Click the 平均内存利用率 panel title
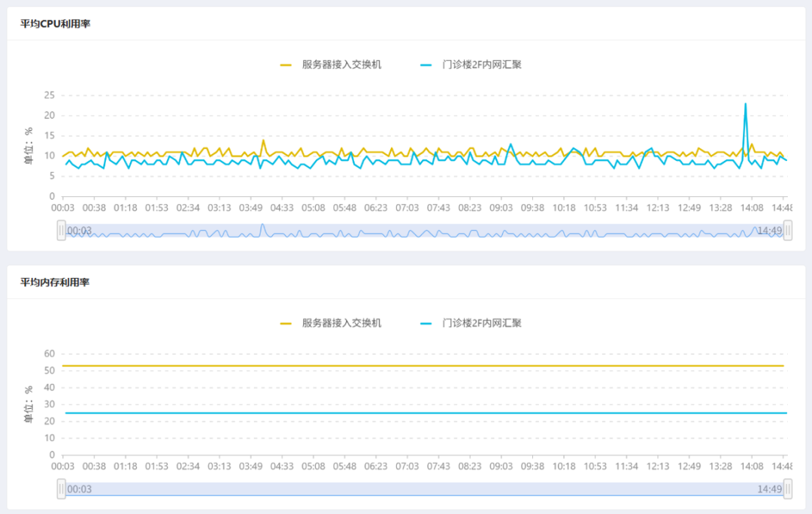The height and width of the screenshot is (514, 812). (x=55, y=282)
